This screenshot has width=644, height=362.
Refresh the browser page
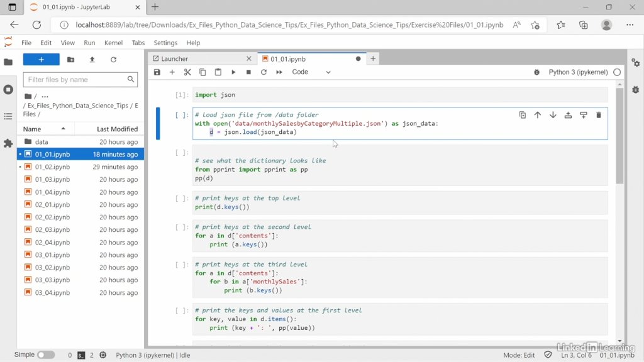coord(36,25)
